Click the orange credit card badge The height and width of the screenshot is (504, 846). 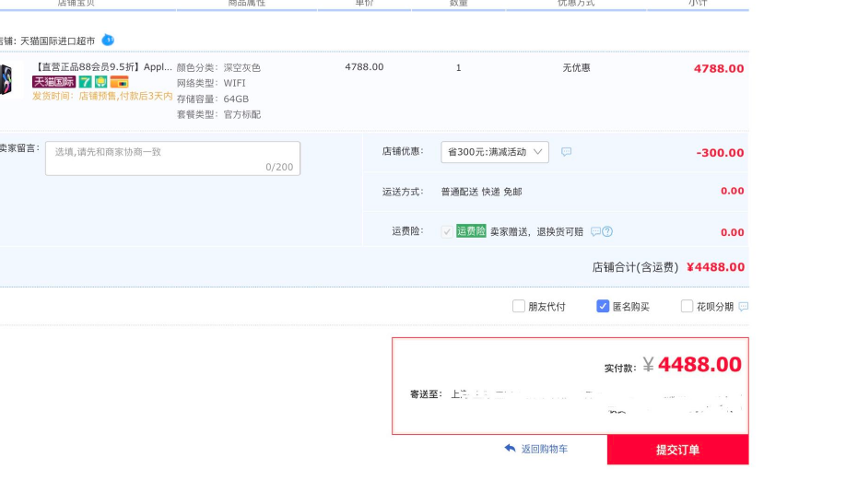tap(119, 81)
